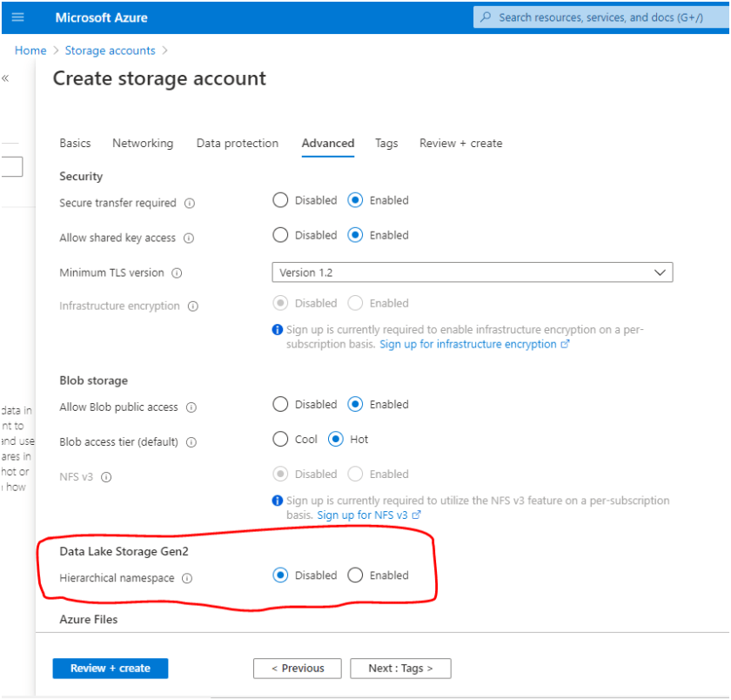Set Hierarchical namespace to Disabled
The height and width of the screenshot is (700, 731).
point(280,575)
